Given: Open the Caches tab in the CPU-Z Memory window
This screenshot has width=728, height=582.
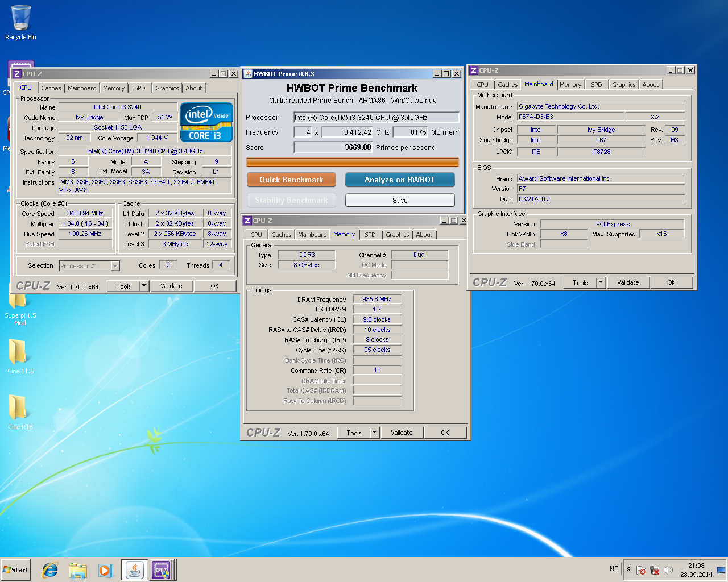Looking at the screenshot, I should coord(281,235).
